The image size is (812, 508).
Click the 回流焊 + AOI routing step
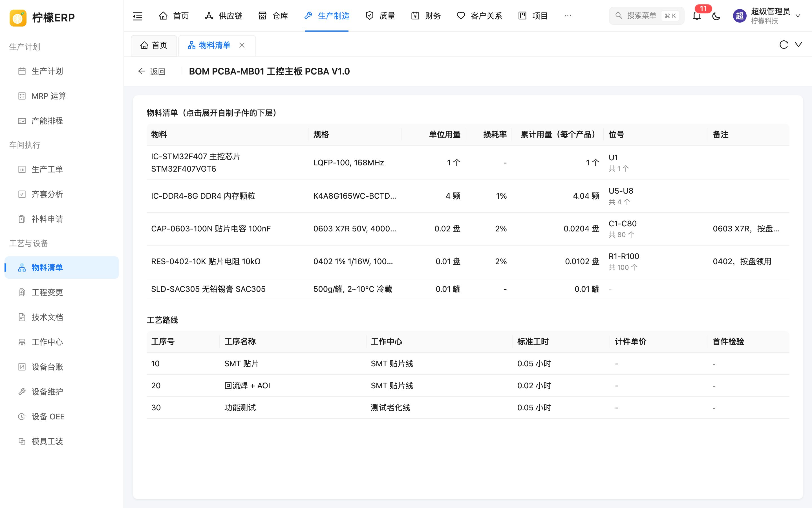point(468,386)
